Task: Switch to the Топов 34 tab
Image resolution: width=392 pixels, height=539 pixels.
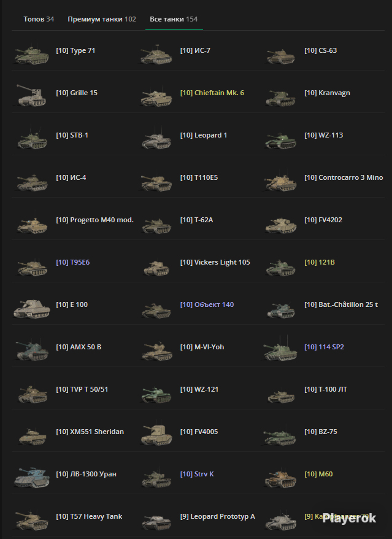Action: 39,19
